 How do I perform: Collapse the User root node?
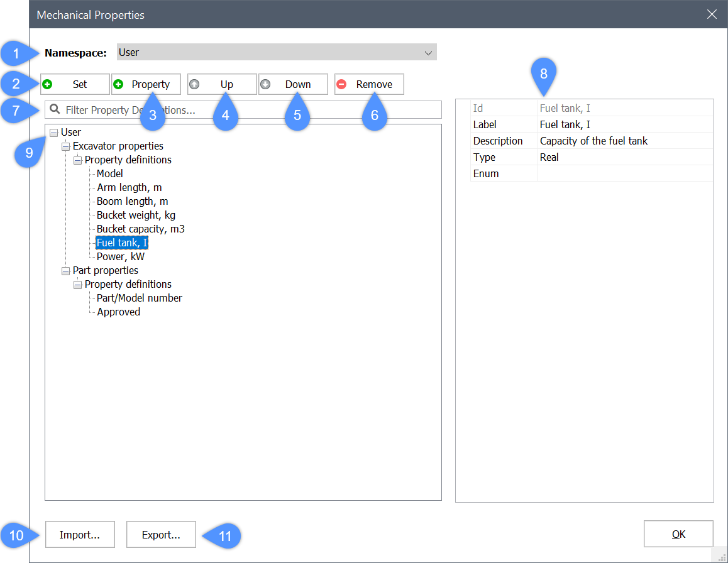54,133
